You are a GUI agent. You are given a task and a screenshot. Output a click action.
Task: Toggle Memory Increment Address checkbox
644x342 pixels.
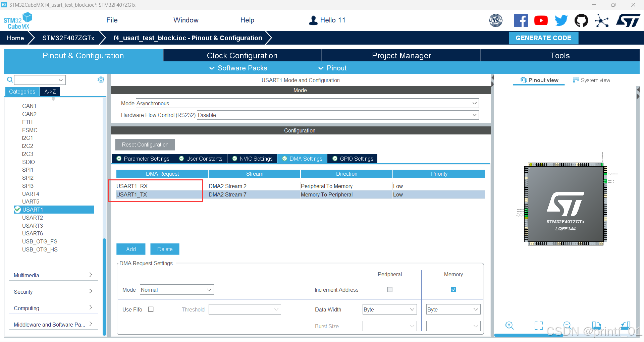pyautogui.click(x=453, y=289)
